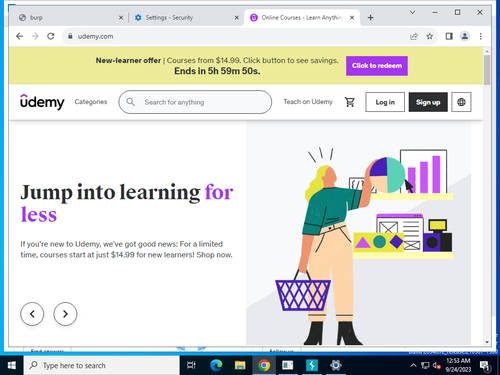Screen dimensions: 500x375
Task: Open the shopping cart icon
Action: pyautogui.click(x=350, y=102)
